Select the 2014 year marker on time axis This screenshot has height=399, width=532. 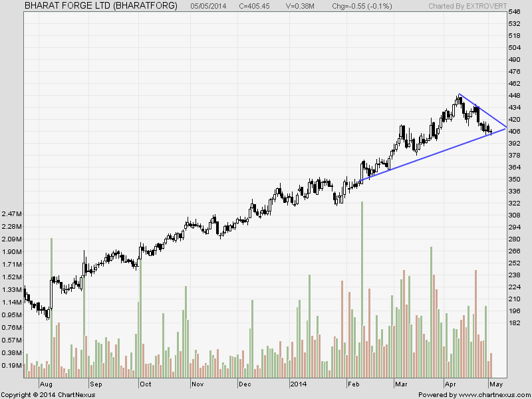[297, 384]
